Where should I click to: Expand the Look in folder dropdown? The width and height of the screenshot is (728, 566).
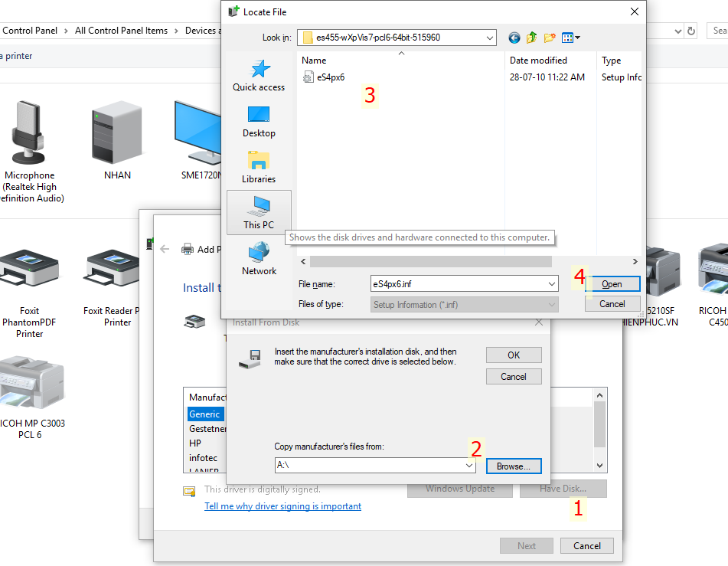point(489,38)
